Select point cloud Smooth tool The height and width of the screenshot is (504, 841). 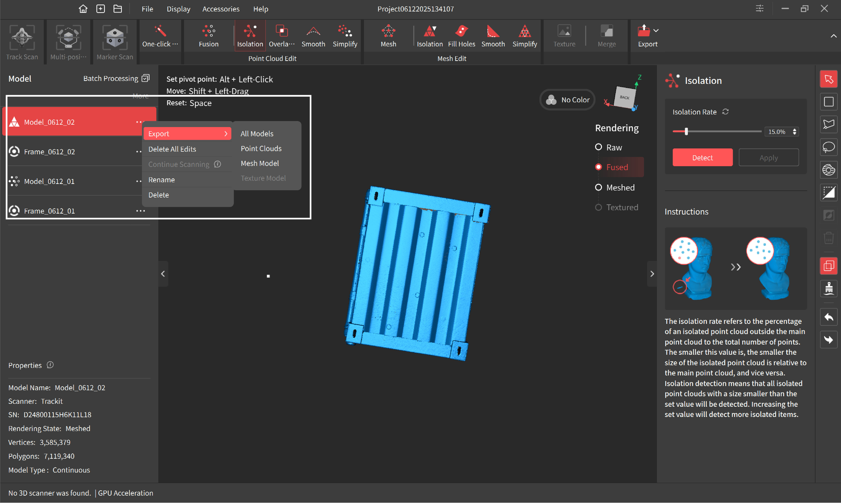coord(313,36)
